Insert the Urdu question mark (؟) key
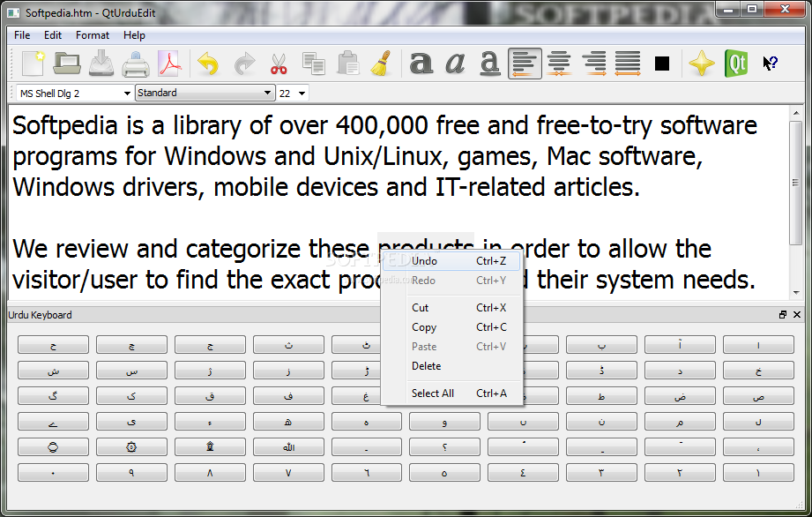The image size is (812, 517). coord(444,446)
